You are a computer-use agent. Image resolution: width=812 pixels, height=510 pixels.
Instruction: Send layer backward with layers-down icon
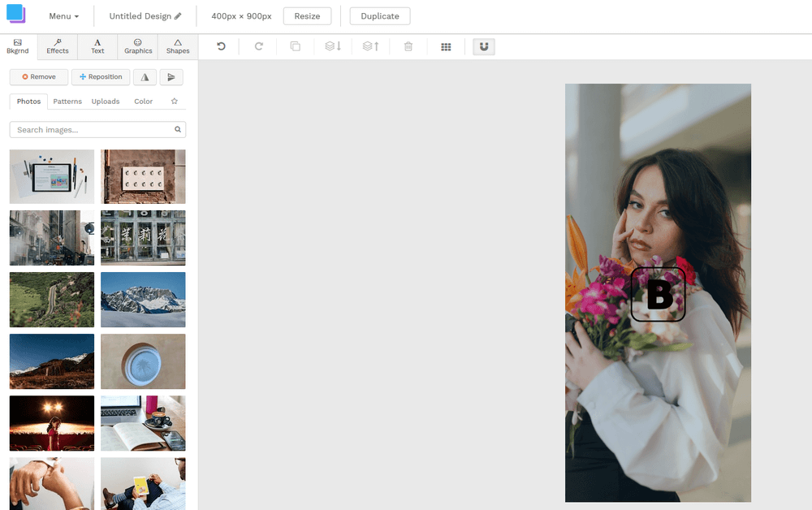[x=333, y=47]
